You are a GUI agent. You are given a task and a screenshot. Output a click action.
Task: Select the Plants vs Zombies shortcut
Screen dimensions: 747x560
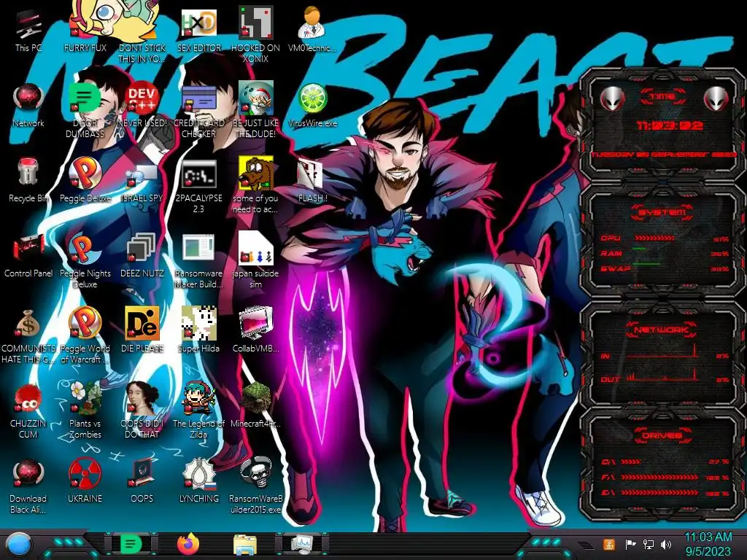[x=85, y=411]
